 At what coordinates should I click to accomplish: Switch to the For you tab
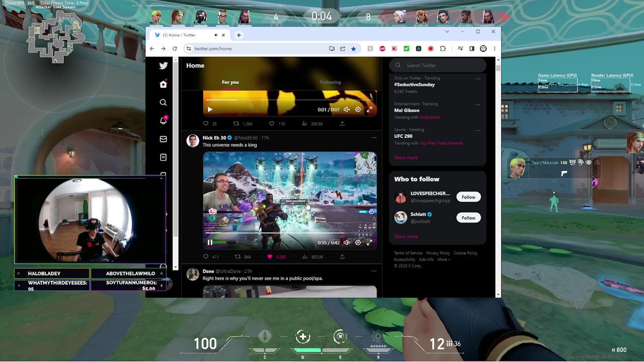[x=230, y=82]
